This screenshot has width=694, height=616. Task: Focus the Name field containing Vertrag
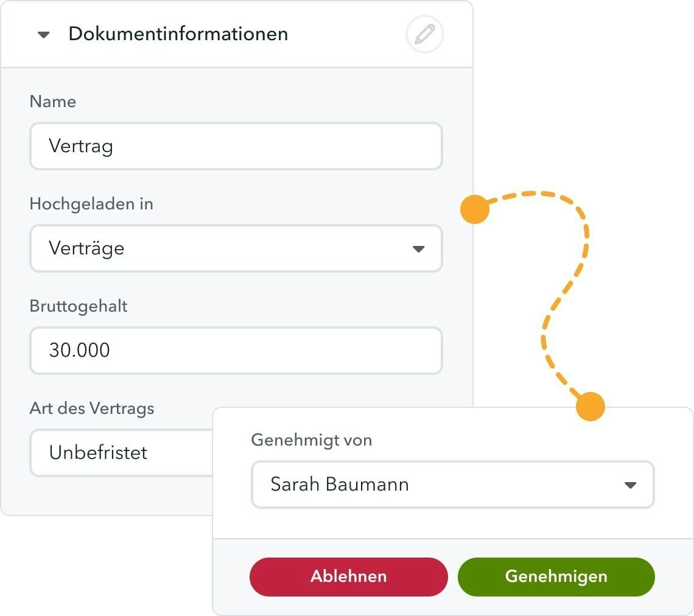pyautogui.click(x=236, y=147)
